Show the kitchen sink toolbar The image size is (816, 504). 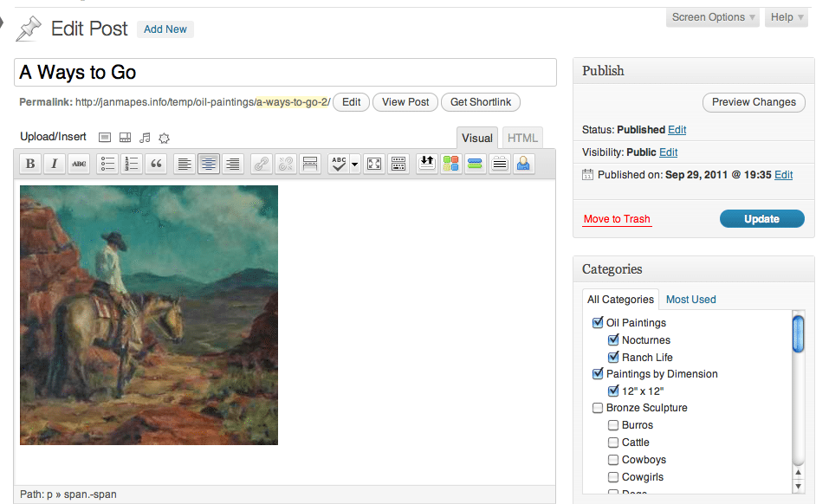398,164
